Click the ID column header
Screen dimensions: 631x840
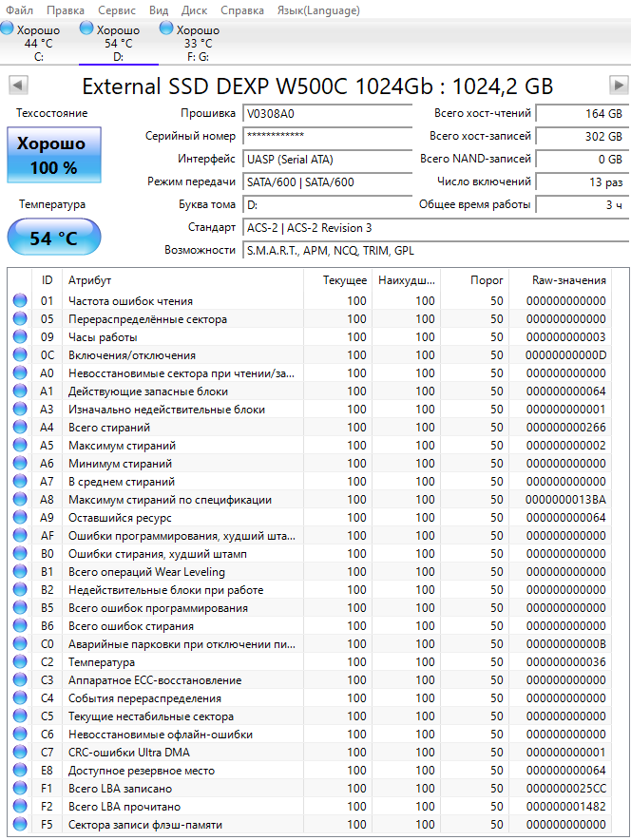(48, 280)
